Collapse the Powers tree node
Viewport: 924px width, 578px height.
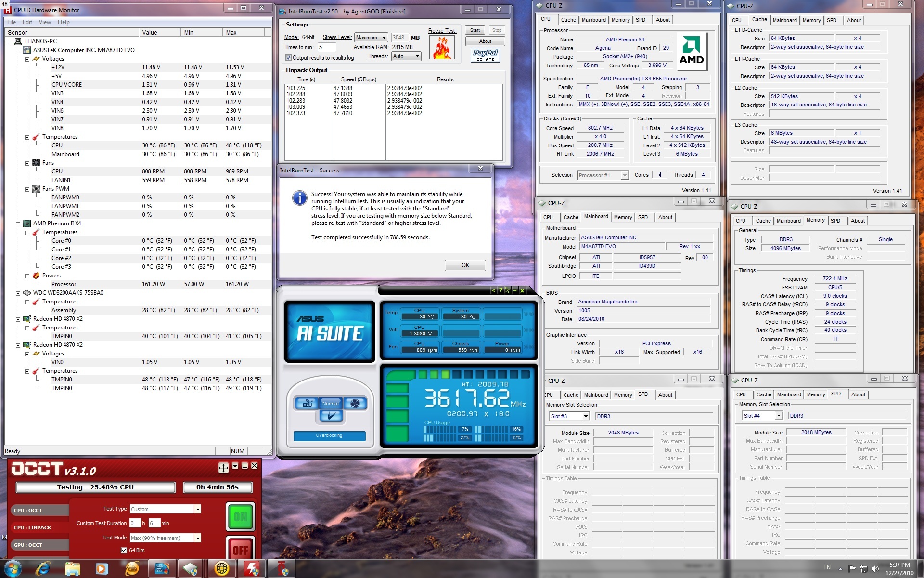tap(27, 276)
